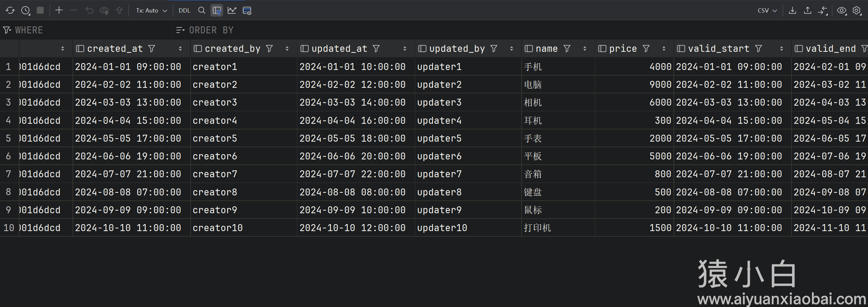This screenshot has width=868, height=307.
Task: Click the add row plus icon
Action: click(x=59, y=11)
